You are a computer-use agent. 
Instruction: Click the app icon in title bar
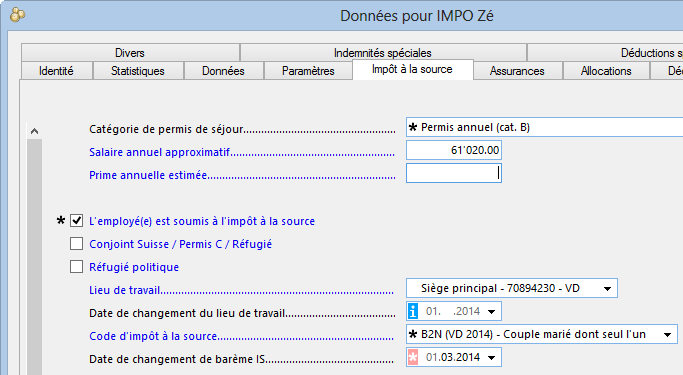click(x=17, y=15)
